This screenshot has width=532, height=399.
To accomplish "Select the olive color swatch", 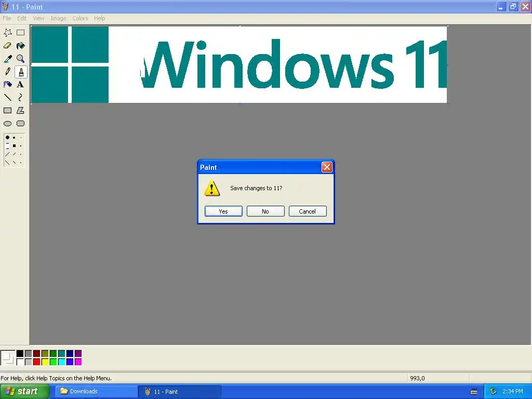I will (x=45, y=354).
